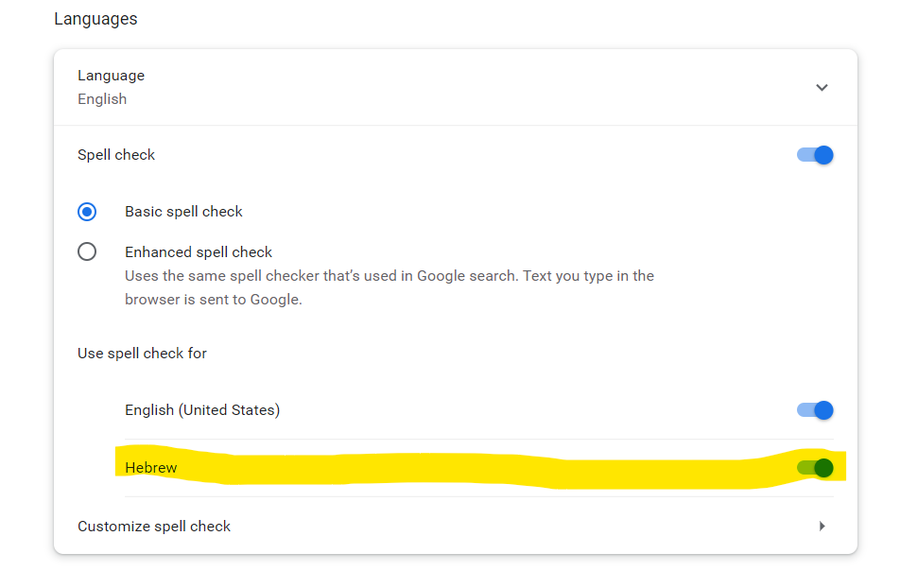Open the Customize spell check arrow icon
This screenshot has height=588, width=900.
[x=822, y=527]
